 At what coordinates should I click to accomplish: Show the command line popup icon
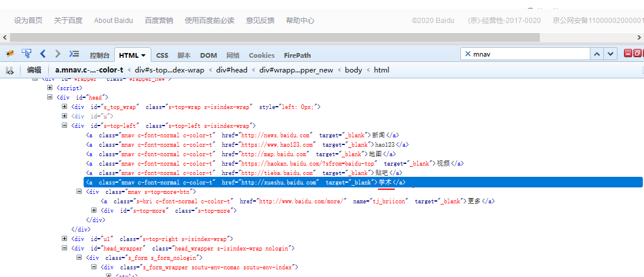tap(74, 54)
